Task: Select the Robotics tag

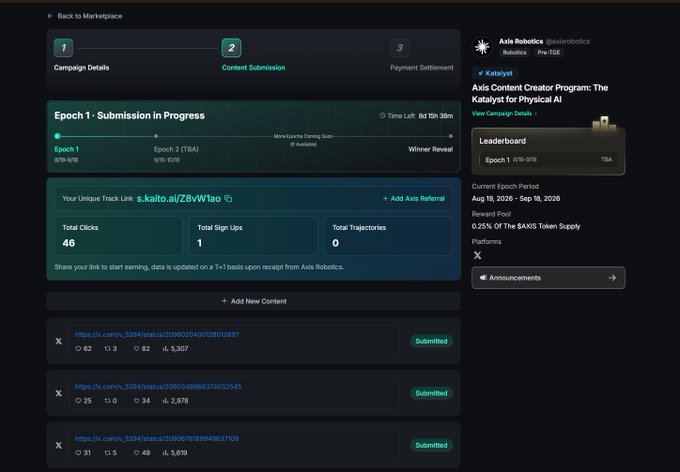Action: click(514, 52)
